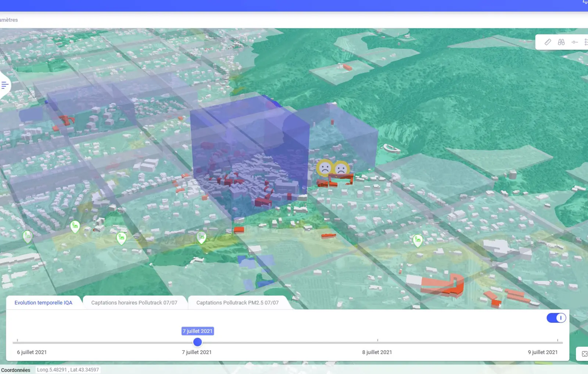Jump to 8 juillet 2021 on timeline
Image resolution: width=588 pixels, height=374 pixels.
point(377,352)
